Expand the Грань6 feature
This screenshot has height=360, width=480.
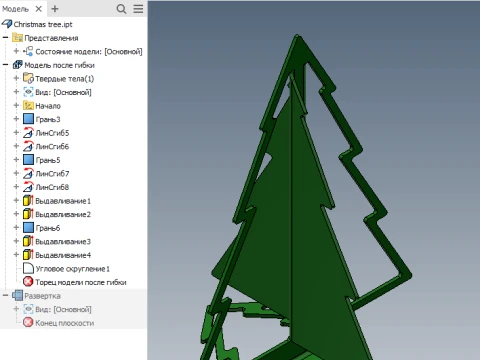click(16, 228)
